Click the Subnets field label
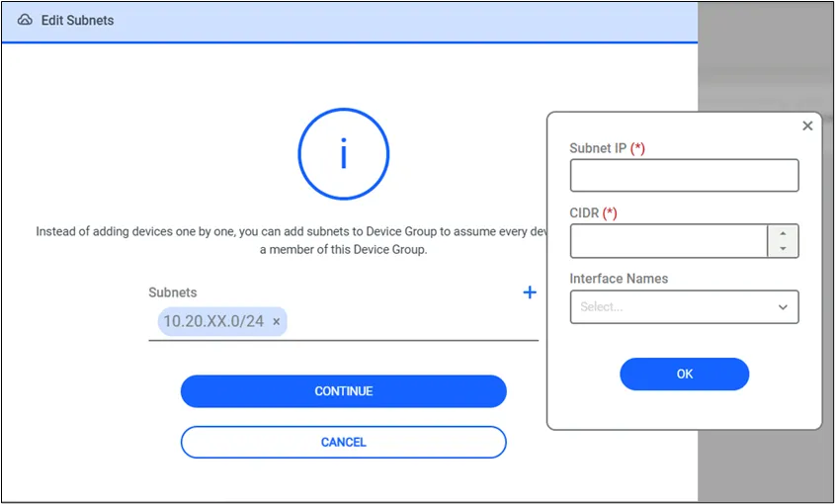Viewport: 835px width, 504px height. pyautogui.click(x=173, y=293)
